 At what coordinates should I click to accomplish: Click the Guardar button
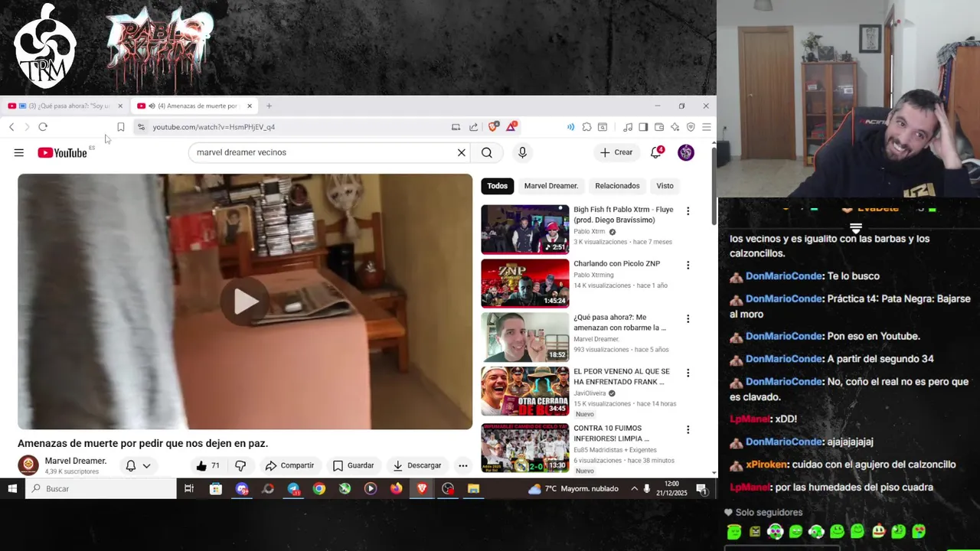[353, 465]
